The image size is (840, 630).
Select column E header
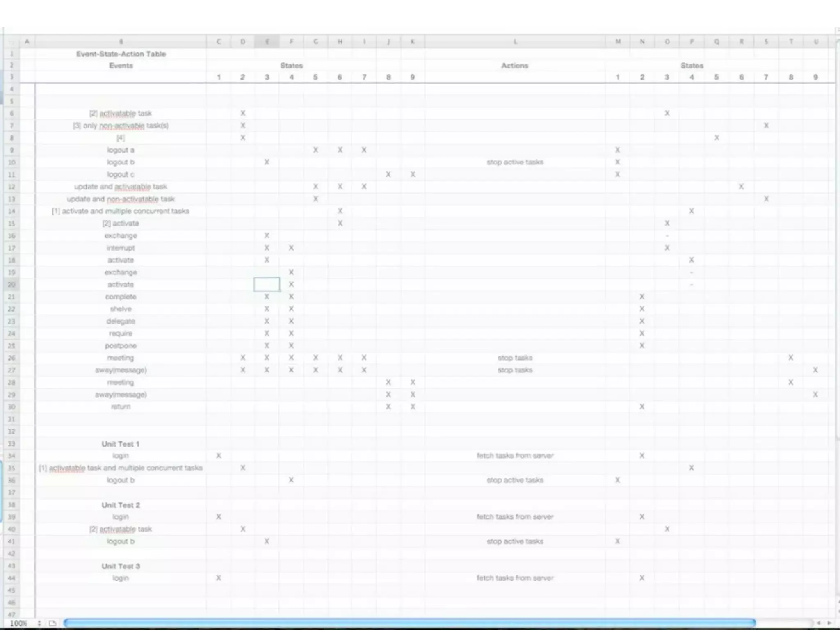tap(267, 42)
